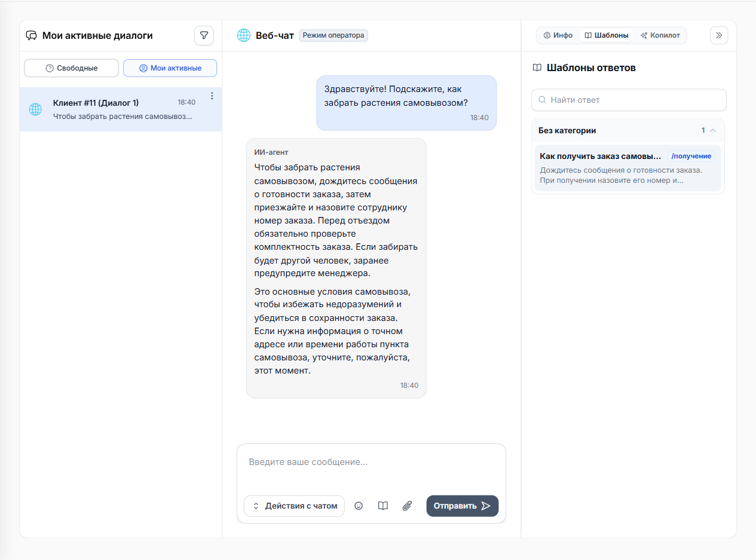Switch to the Инфо tab
Image resolution: width=756 pixels, height=560 pixels.
pos(558,35)
